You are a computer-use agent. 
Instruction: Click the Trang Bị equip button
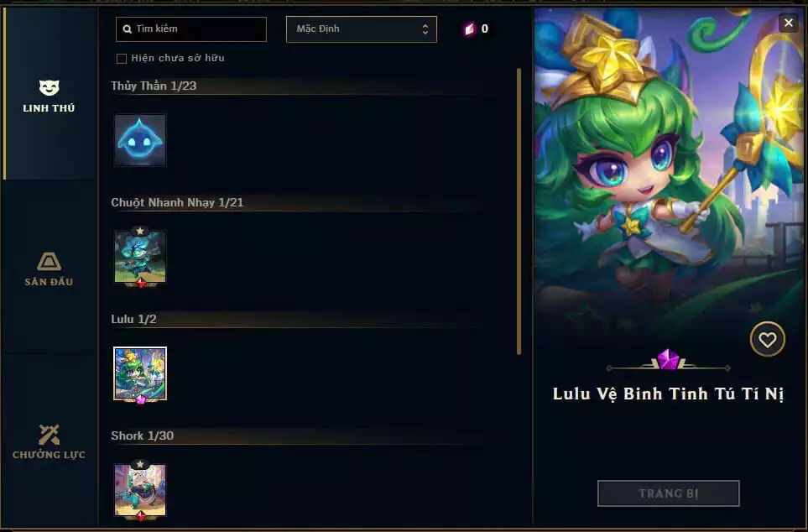pos(669,493)
